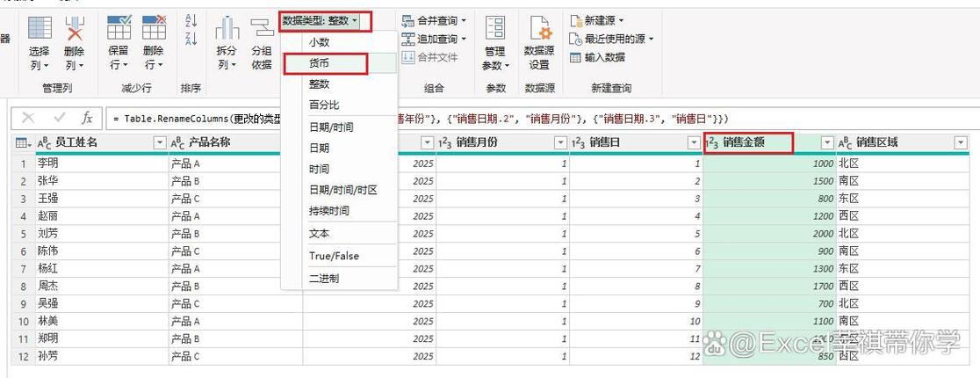980x378 pixels.
Task: Choose True/False from the data type menu
Action: point(339,256)
